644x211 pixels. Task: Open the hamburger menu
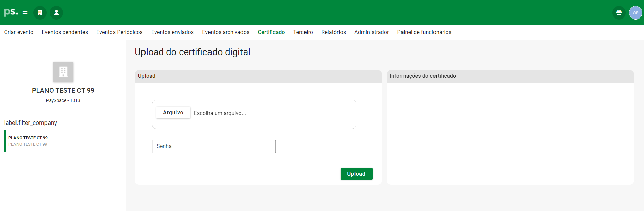pos(25,12)
